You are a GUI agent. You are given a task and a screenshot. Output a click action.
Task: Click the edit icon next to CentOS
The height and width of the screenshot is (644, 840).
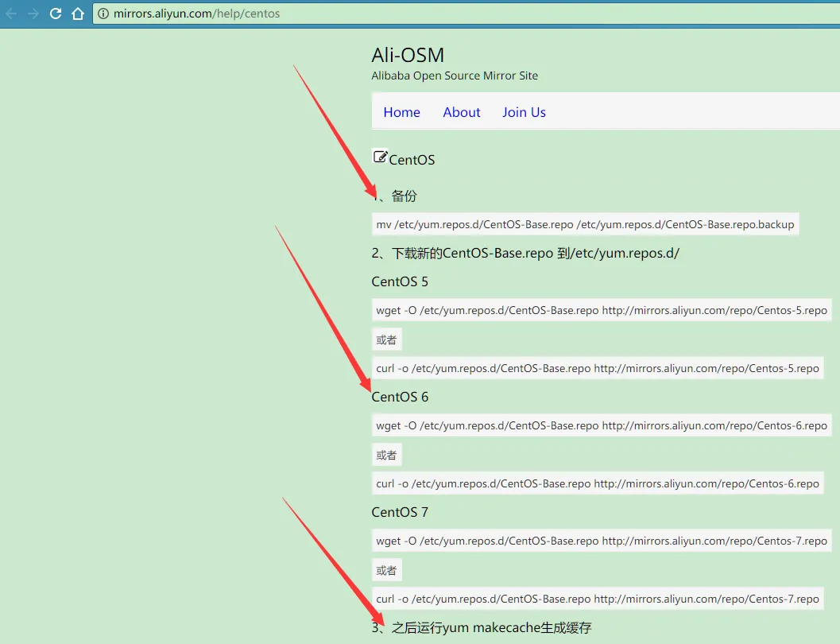click(380, 157)
